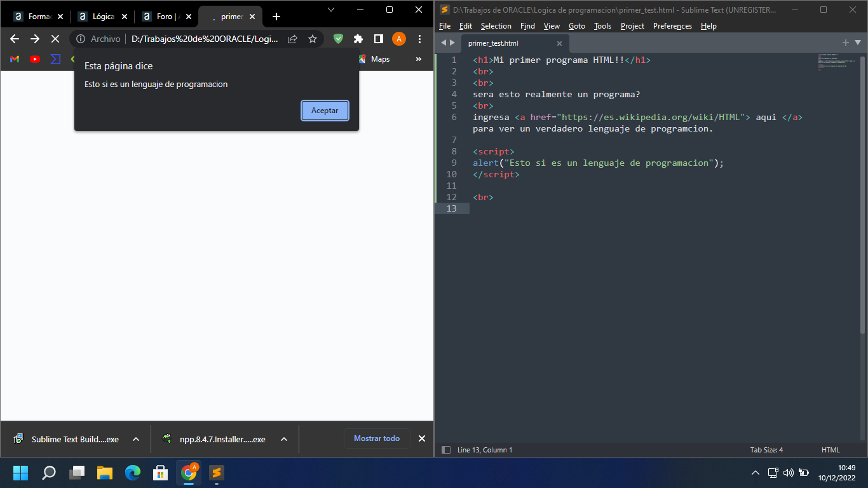
Task: Click the Sublime minimap preview
Action: (x=836, y=62)
